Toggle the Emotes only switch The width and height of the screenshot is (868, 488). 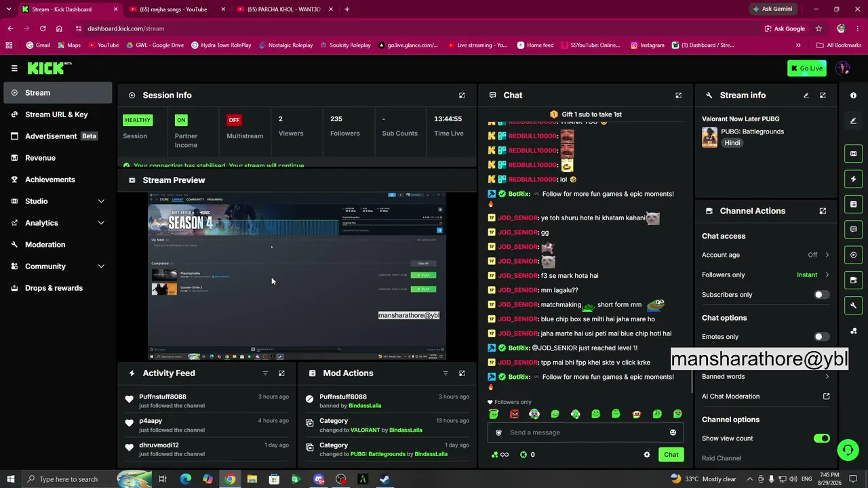coord(821,337)
